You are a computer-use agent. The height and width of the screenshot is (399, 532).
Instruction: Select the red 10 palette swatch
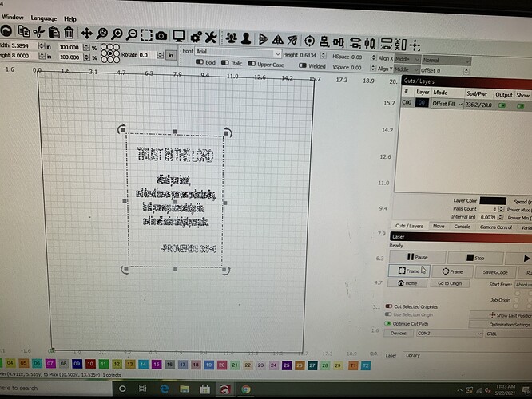tap(90, 364)
